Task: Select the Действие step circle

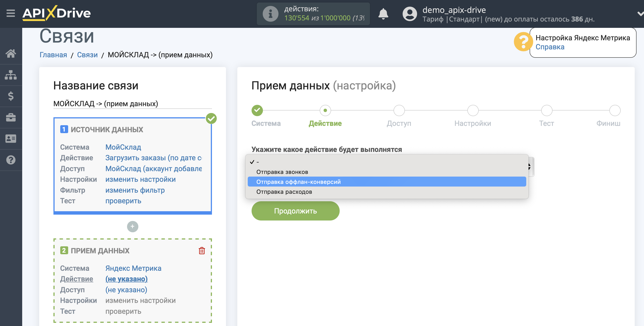Action: pos(325,110)
